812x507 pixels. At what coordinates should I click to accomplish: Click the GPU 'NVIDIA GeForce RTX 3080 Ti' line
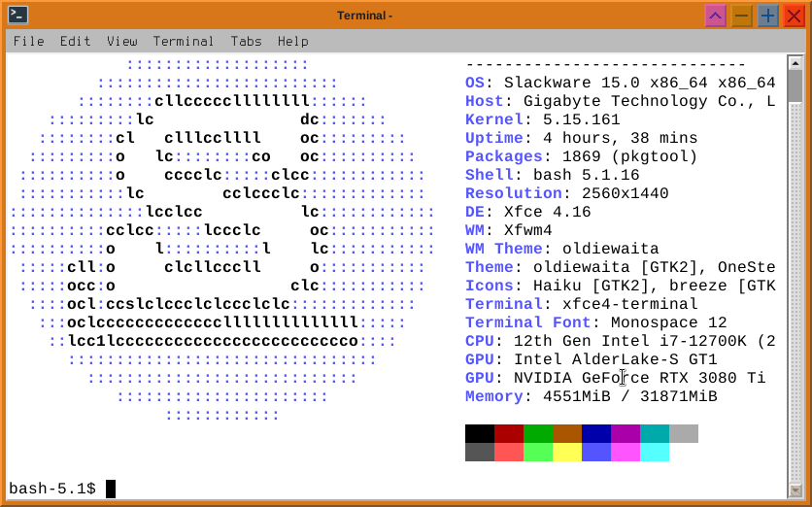[615, 378]
